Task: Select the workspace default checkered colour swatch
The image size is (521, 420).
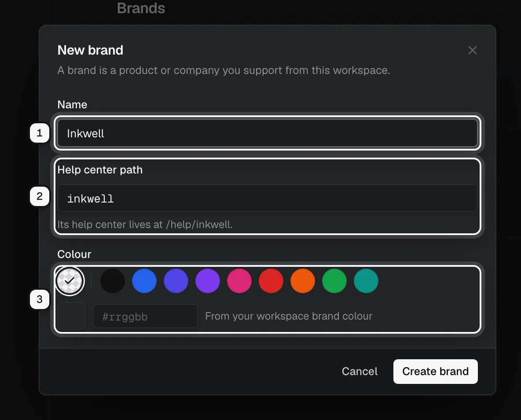Action: pyautogui.click(x=70, y=281)
